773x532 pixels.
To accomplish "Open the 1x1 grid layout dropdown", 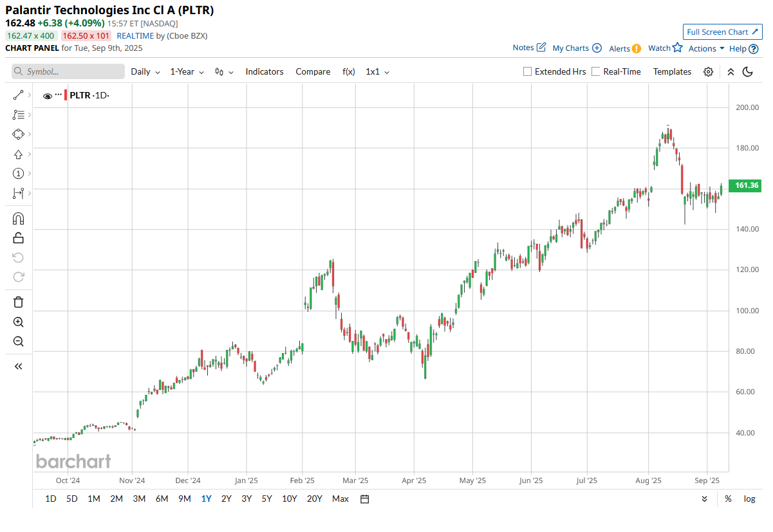I will coord(377,72).
